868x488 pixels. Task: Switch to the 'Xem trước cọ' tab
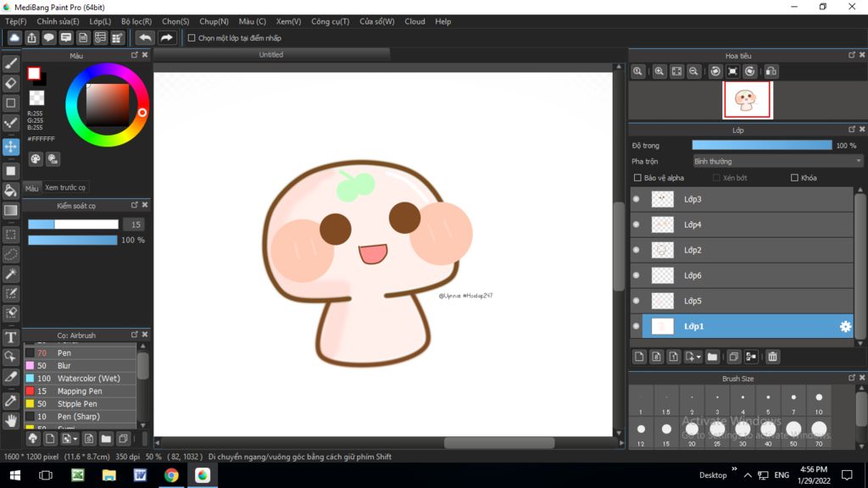click(65, 187)
